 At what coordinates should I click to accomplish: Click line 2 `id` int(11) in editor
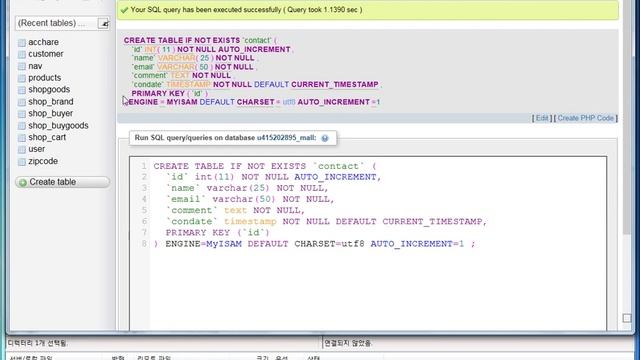pyautogui.click(x=200, y=177)
